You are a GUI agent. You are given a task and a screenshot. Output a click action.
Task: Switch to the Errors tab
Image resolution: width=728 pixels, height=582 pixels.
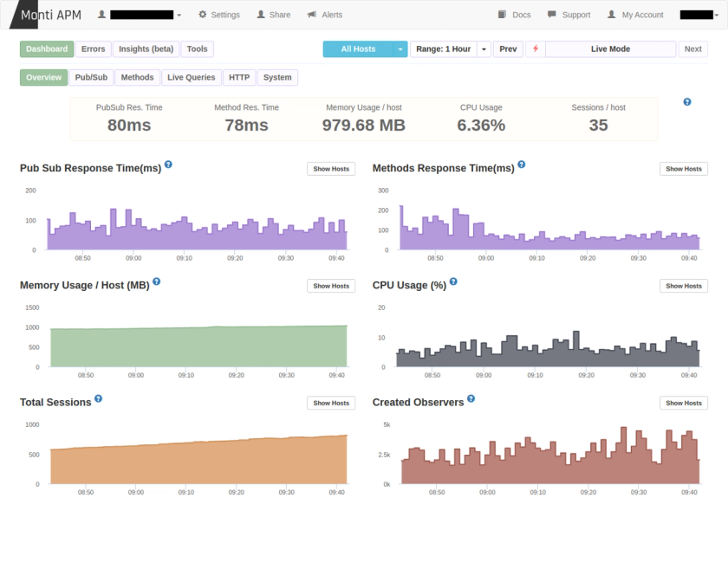[93, 49]
